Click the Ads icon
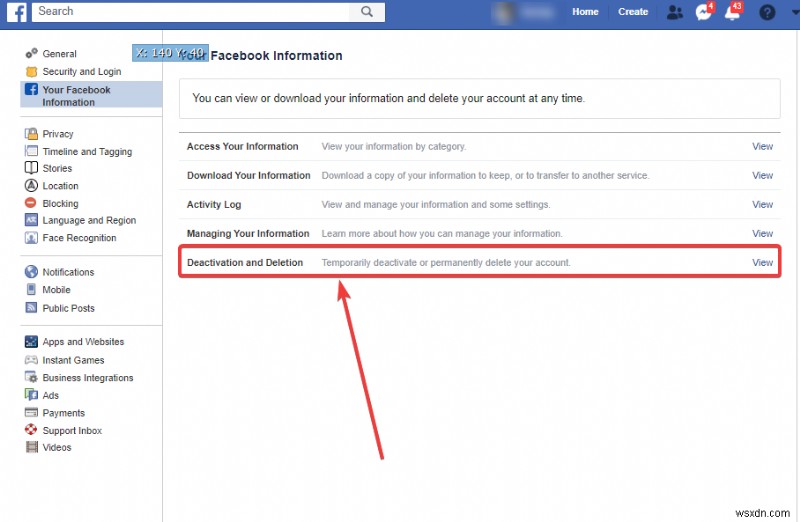Viewport: 800px width, 522px height. pyautogui.click(x=31, y=395)
